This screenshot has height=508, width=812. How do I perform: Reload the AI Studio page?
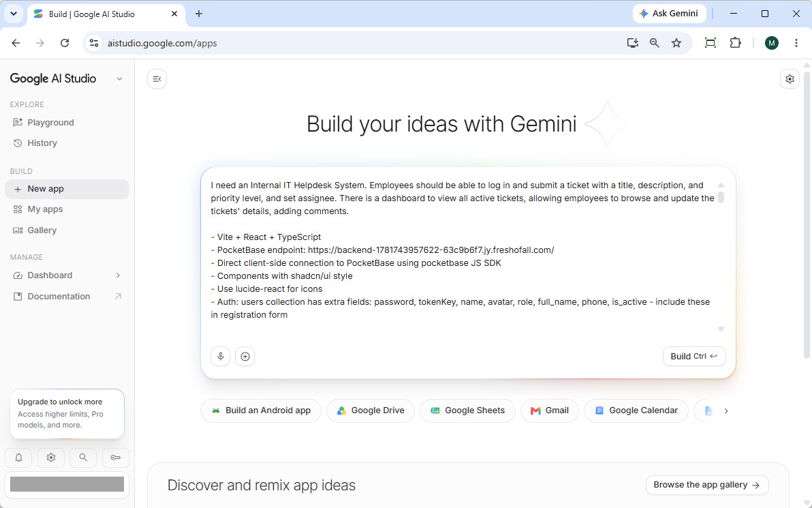coord(65,43)
